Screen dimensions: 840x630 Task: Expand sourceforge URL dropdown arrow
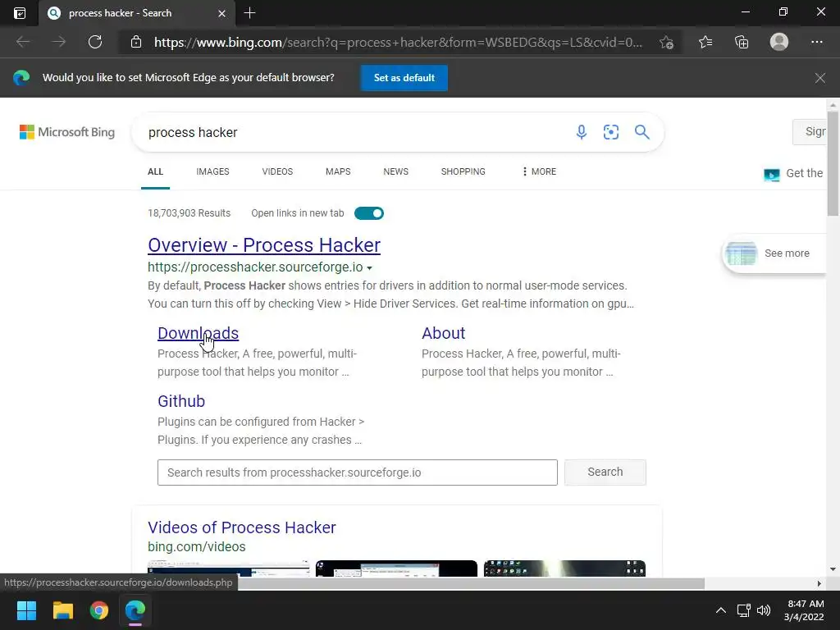click(x=369, y=268)
